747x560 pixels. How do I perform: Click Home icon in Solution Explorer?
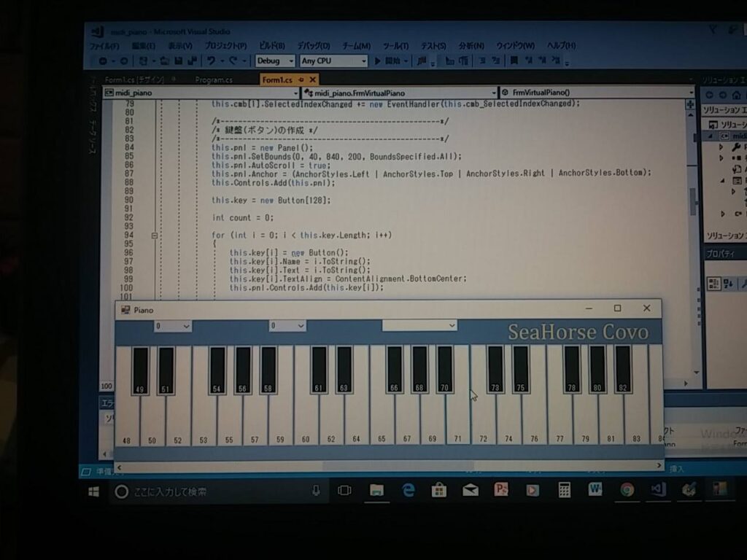pyautogui.click(x=736, y=96)
